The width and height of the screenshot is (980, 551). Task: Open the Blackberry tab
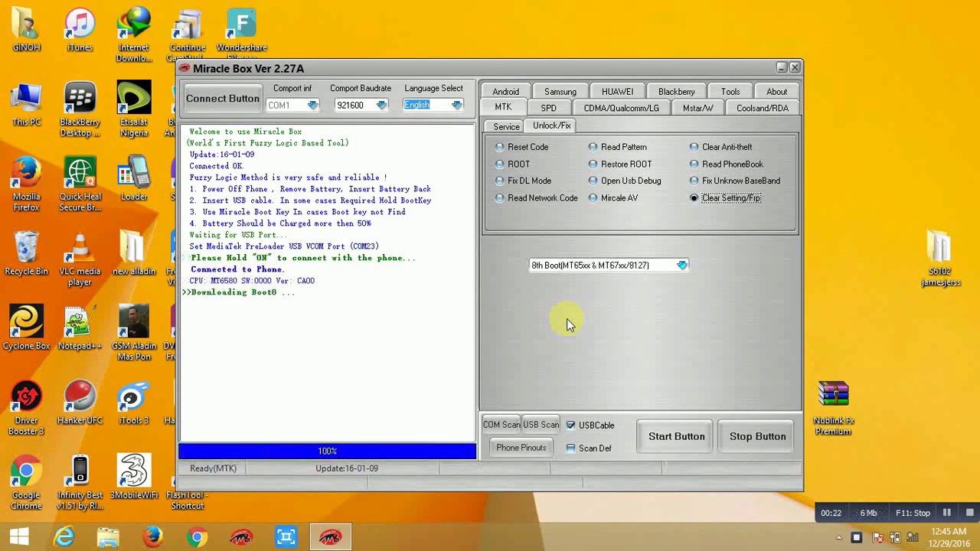click(x=677, y=92)
